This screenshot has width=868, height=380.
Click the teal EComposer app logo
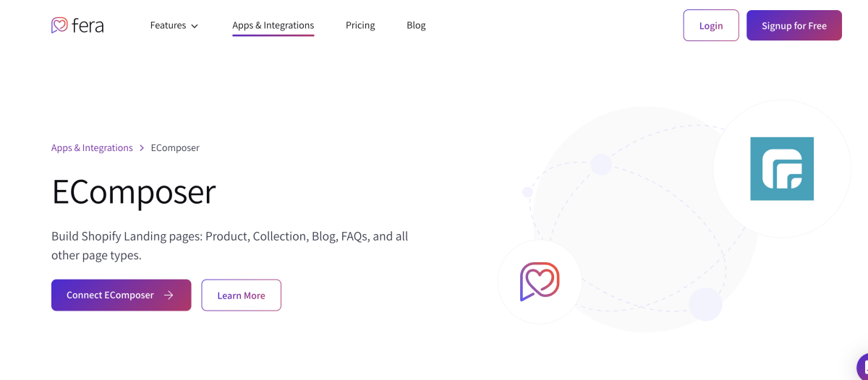coord(782,169)
